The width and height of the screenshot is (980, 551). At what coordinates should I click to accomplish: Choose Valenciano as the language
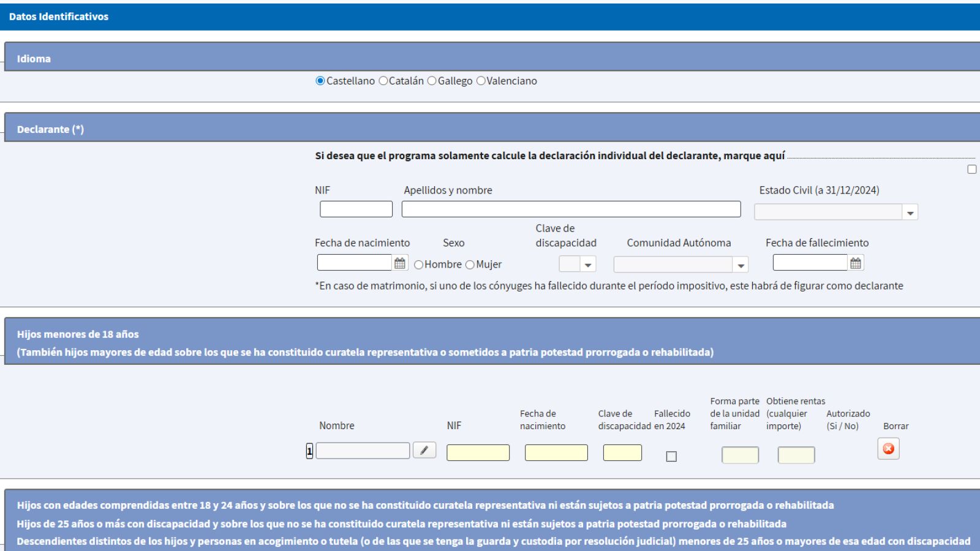point(481,81)
